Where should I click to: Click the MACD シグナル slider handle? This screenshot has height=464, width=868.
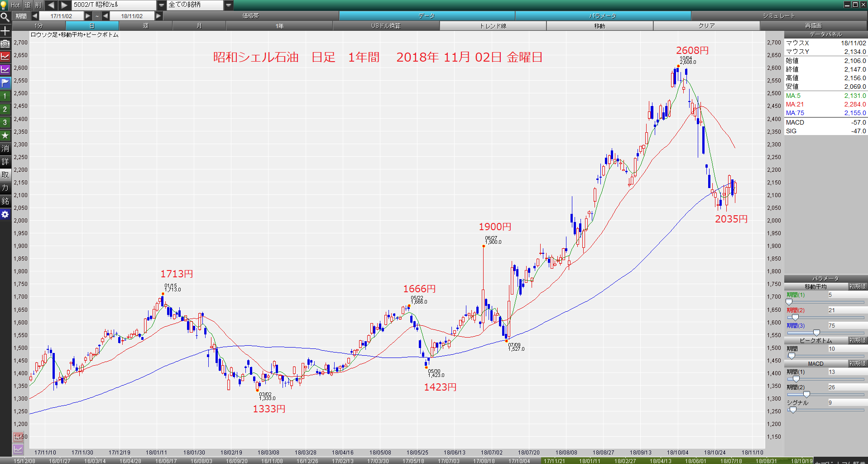(792, 410)
